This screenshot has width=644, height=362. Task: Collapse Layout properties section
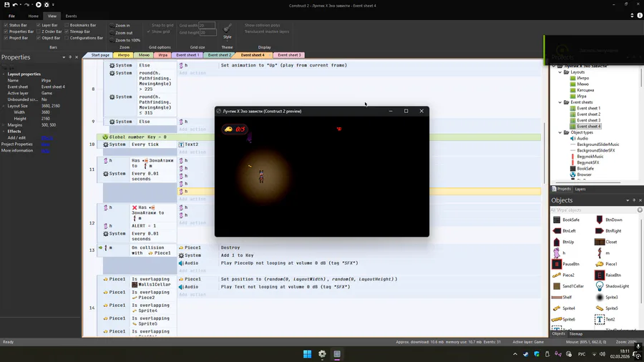pyautogui.click(x=4, y=74)
